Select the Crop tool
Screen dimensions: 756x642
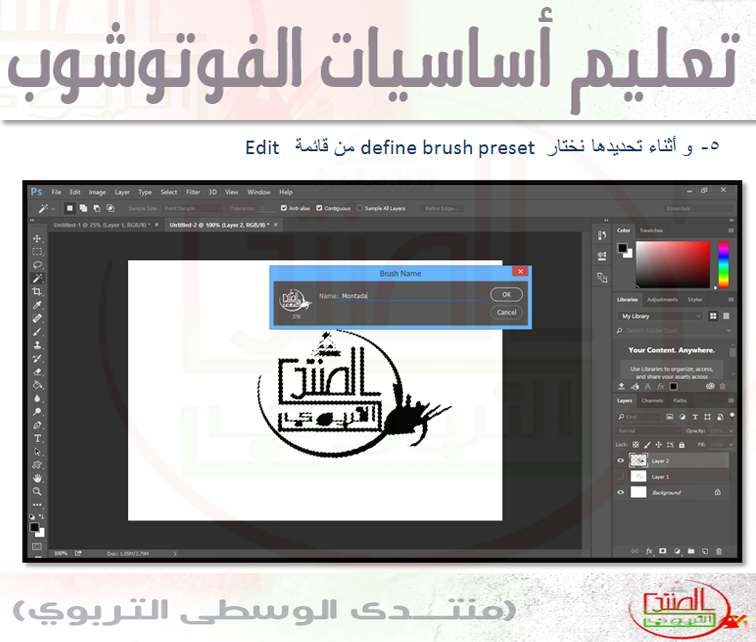tap(37, 292)
